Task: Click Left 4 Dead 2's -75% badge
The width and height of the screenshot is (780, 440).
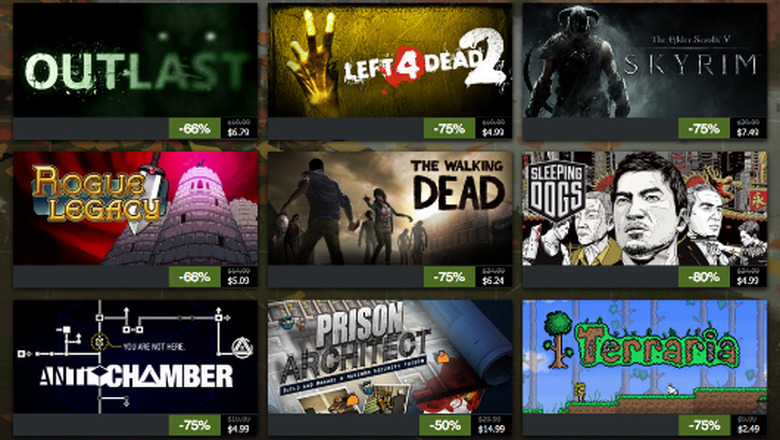Action: [449, 129]
